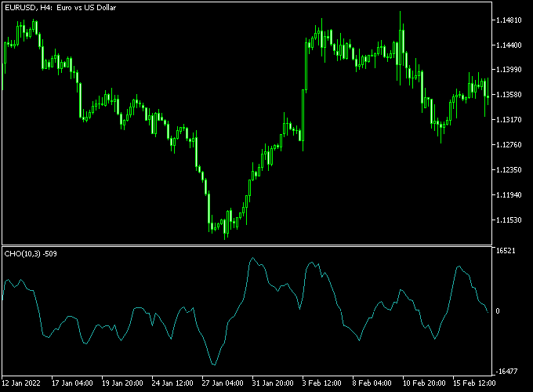Click the 1.11530 price axis label
The width and height of the screenshot is (533, 392).
(x=509, y=220)
